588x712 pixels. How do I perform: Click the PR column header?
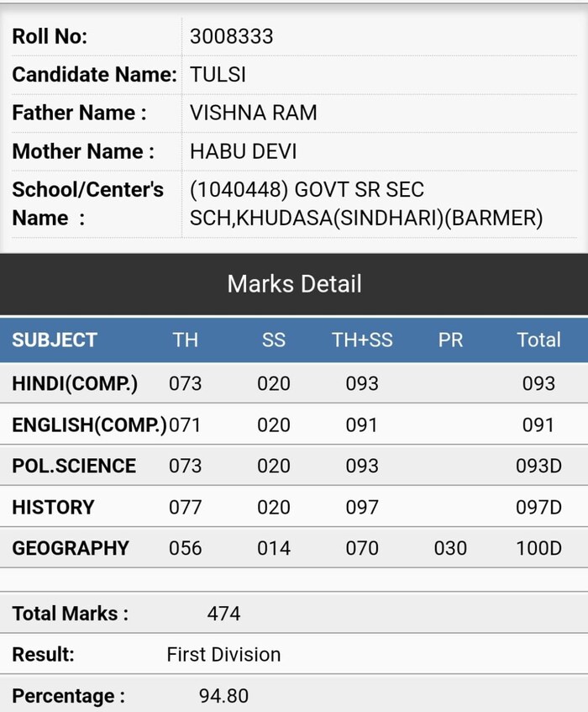pyautogui.click(x=450, y=340)
